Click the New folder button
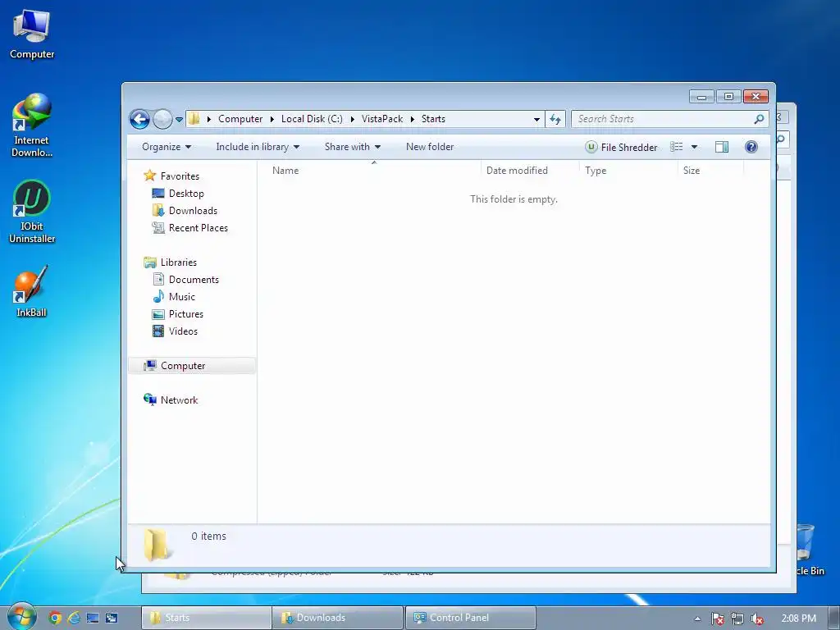 (x=430, y=147)
